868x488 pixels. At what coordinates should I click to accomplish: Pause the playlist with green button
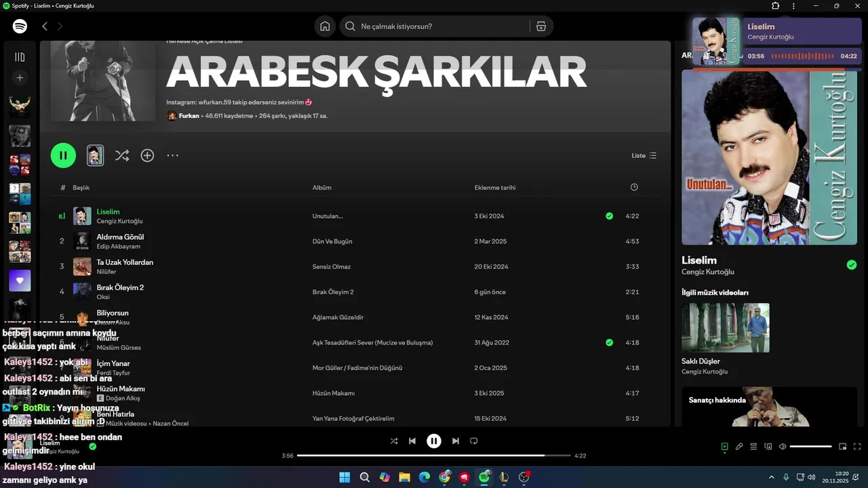[63, 155]
